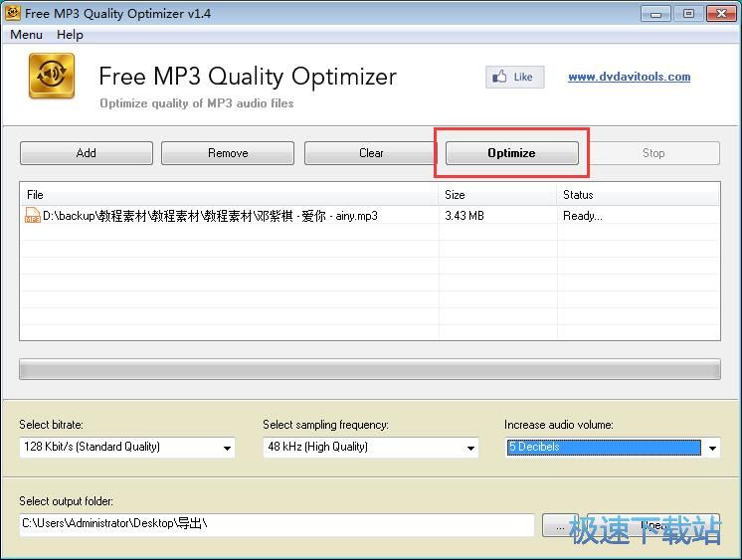Open the Help menu

[70, 35]
